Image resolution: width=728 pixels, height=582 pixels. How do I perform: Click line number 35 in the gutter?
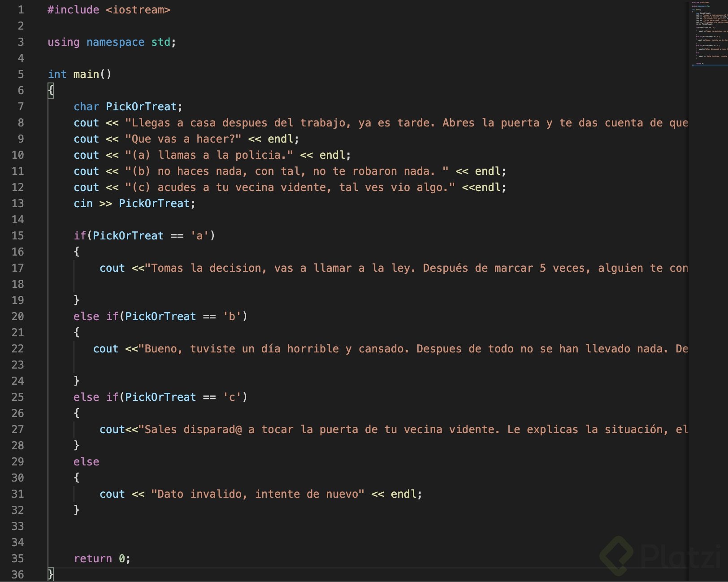click(18, 559)
